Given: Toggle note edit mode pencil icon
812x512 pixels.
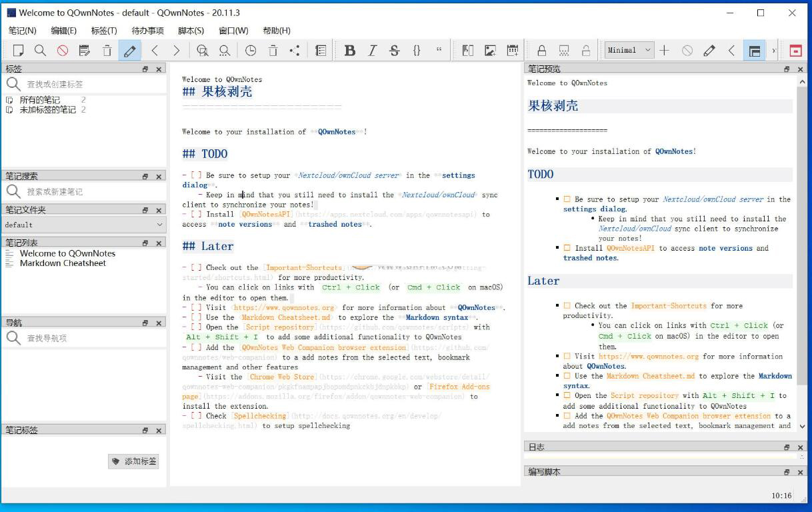Looking at the screenshot, I should 129,51.
